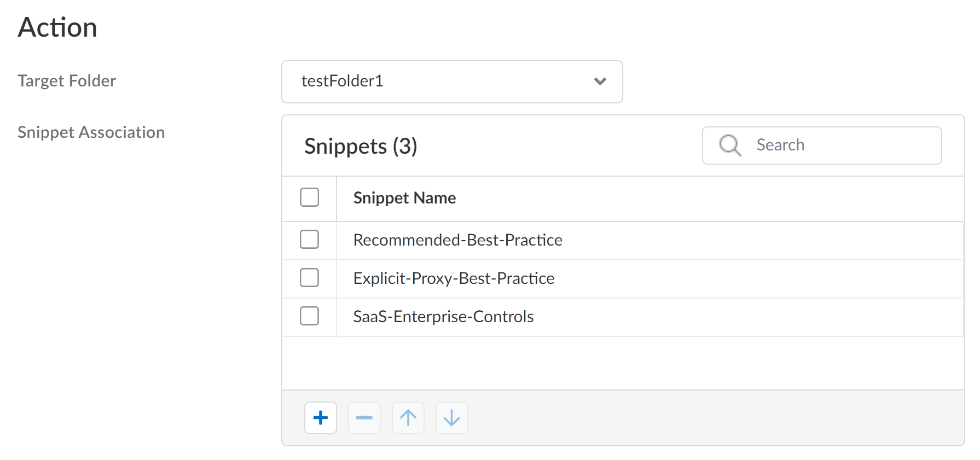
Task: Click the move down arrow icon
Action: tap(451, 418)
